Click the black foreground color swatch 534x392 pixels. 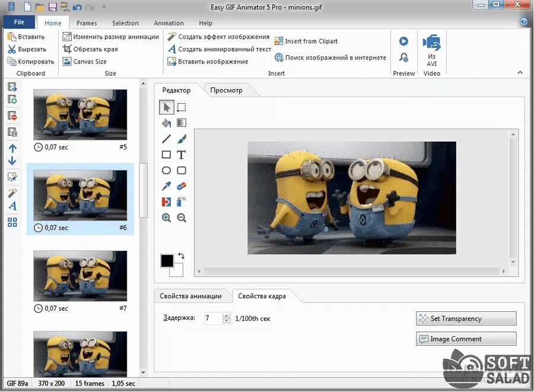[x=167, y=260]
